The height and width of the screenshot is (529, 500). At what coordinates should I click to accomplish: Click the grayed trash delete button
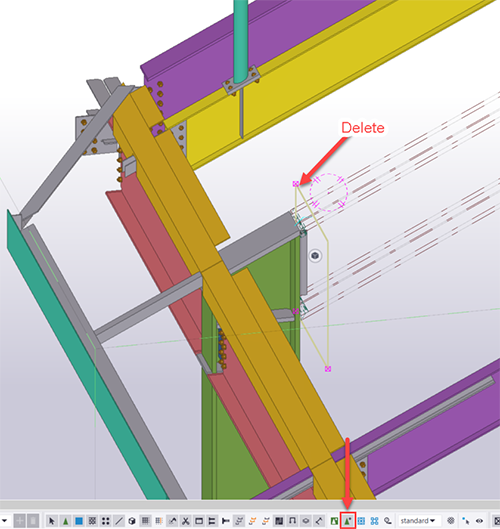click(33, 521)
